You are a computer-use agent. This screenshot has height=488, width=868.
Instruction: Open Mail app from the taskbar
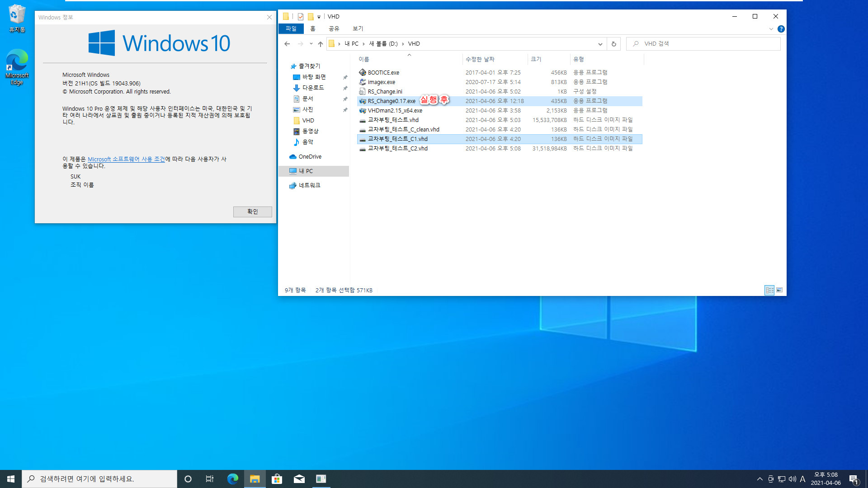[x=299, y=479]
